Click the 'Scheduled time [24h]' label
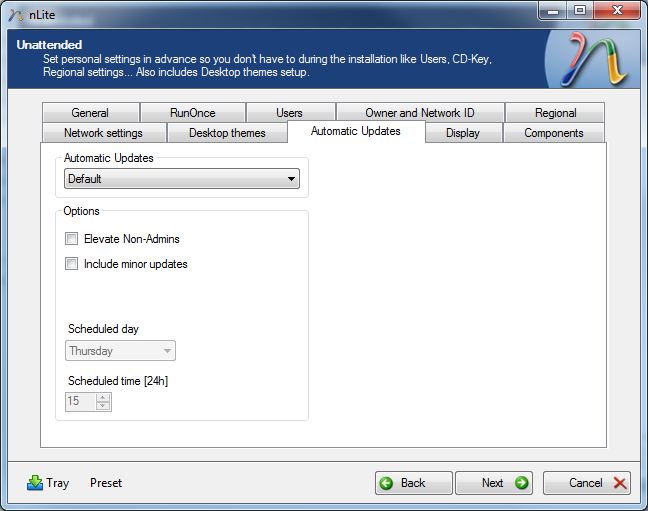 (118, 381)
